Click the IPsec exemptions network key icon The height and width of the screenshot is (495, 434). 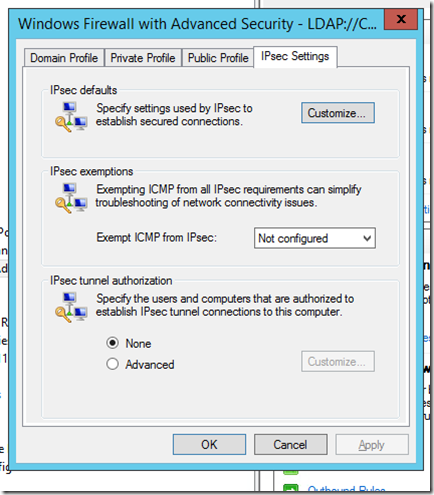pyautogui.click(x=71, y=198)
